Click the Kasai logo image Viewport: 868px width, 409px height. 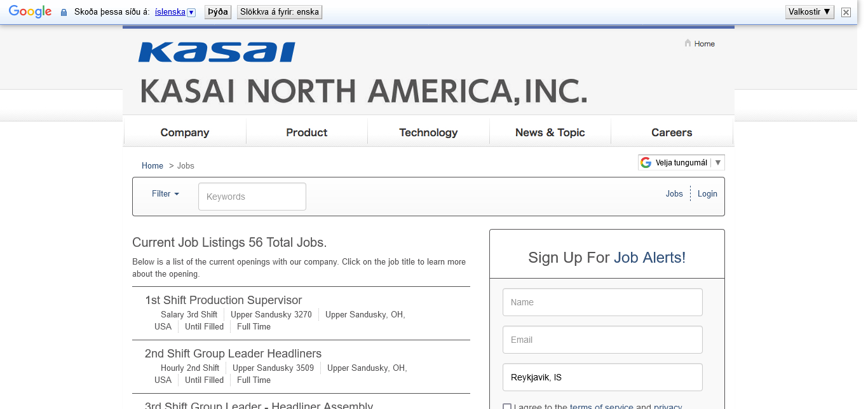coord(217,52)
